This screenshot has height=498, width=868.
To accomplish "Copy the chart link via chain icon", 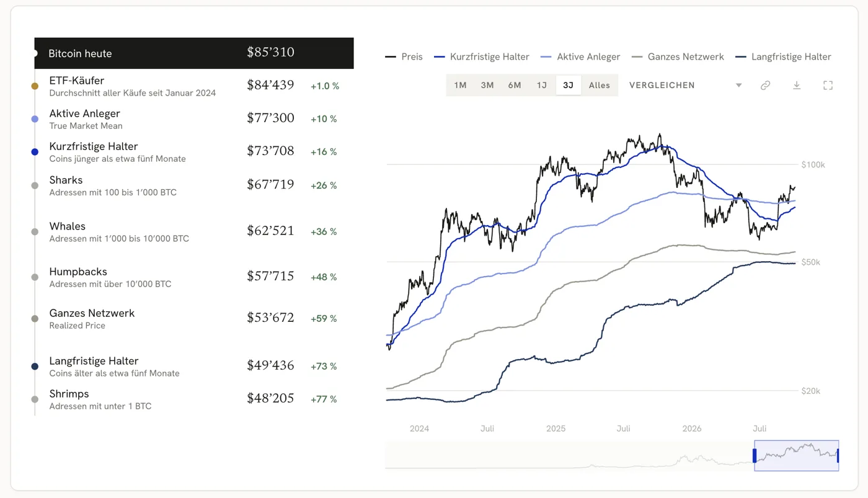I will click(x=765, y=86).
